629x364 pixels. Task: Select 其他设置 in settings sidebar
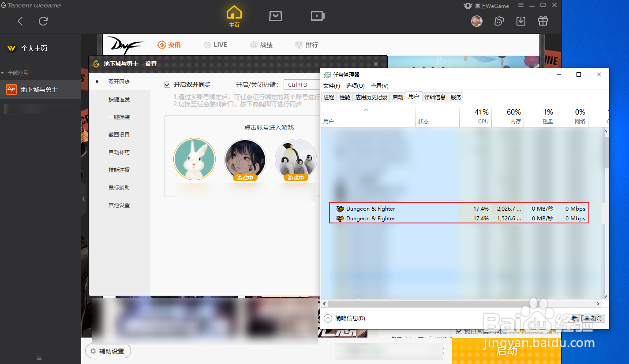(119, 205)
